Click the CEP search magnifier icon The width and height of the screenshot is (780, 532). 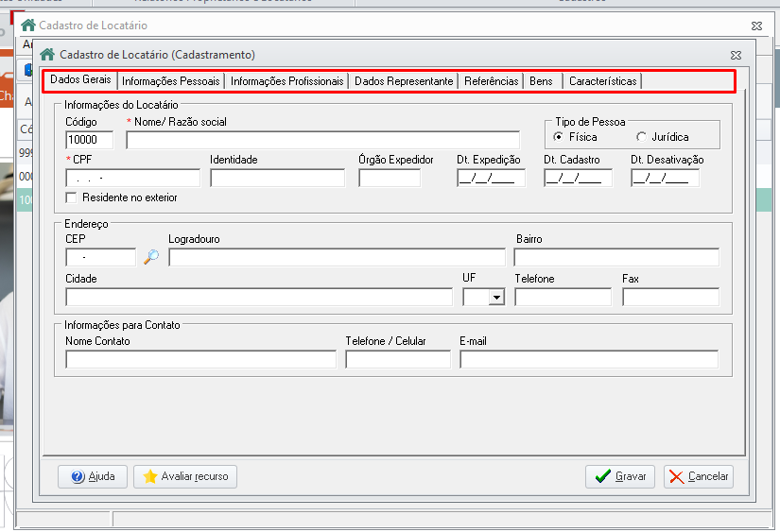pyautogui.click(x=151, y=257)
